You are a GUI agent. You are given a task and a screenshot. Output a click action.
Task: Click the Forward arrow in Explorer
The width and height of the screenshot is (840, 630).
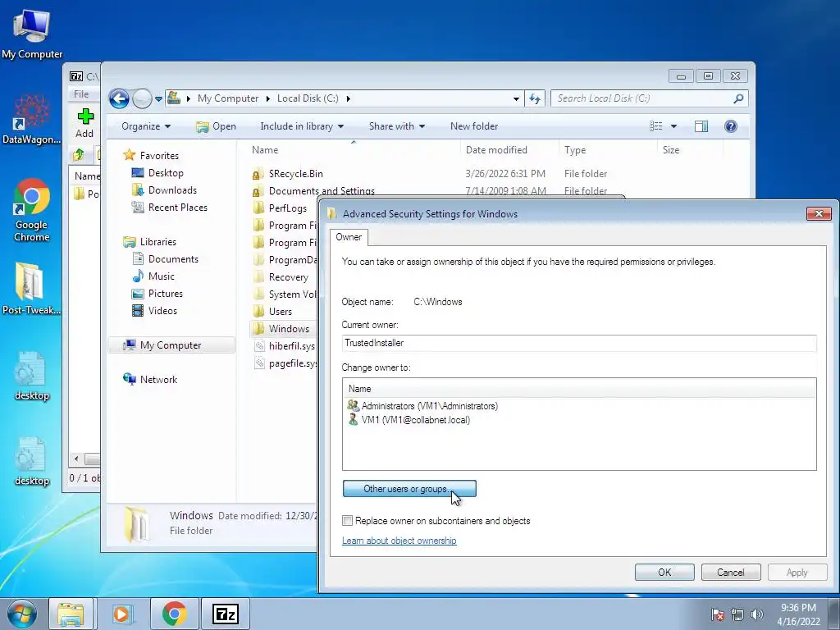(142, 98)
